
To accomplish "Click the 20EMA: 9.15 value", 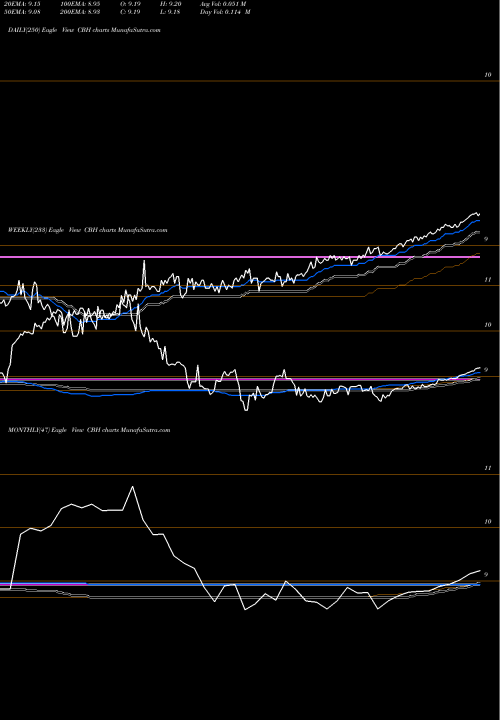I will tap(24, 4).
